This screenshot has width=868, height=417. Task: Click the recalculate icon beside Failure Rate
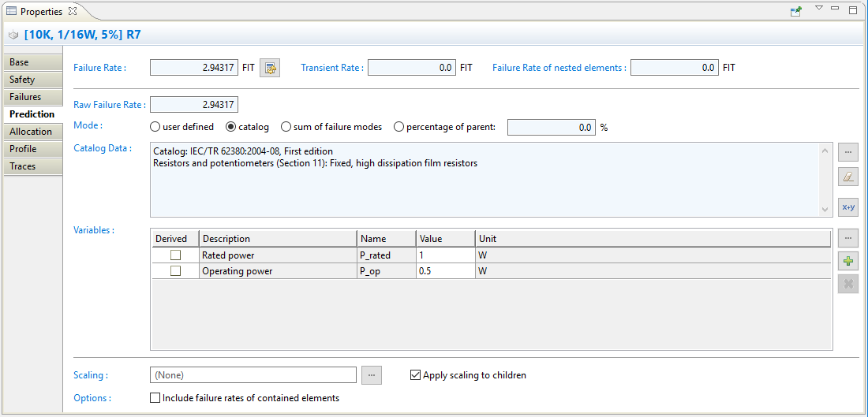(271, 69)
